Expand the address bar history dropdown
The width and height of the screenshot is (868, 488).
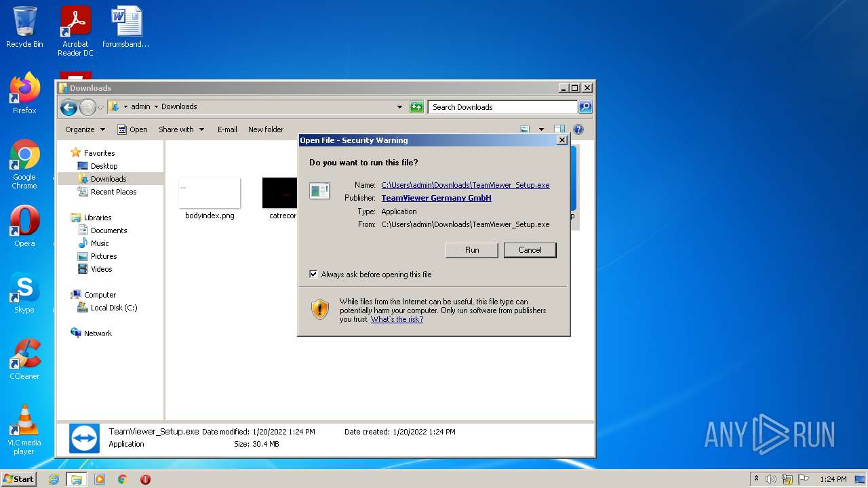tap(399, 107)
